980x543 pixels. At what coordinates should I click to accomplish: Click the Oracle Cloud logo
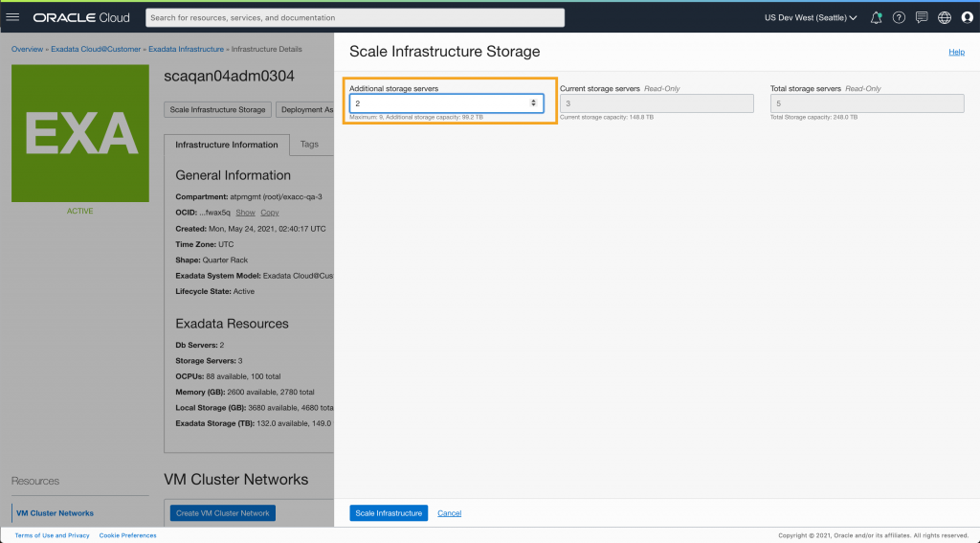click(x=81, y=17)
